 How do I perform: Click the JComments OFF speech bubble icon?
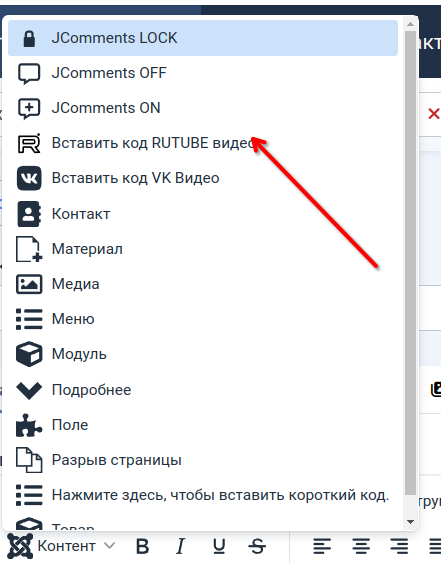[x=29, y=74]
